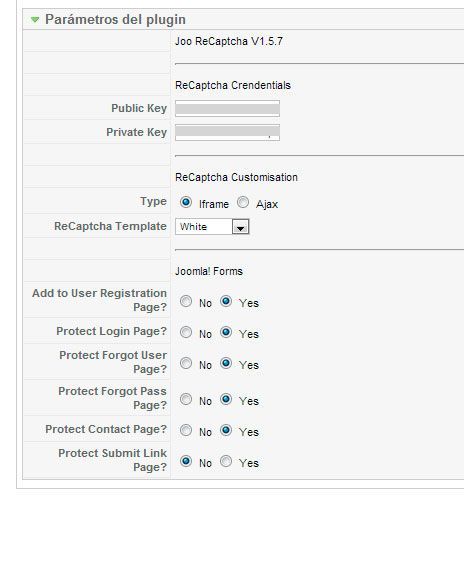Disable protection on Contact Page with No
Screen dimensions: 464x562
[186, 430]
